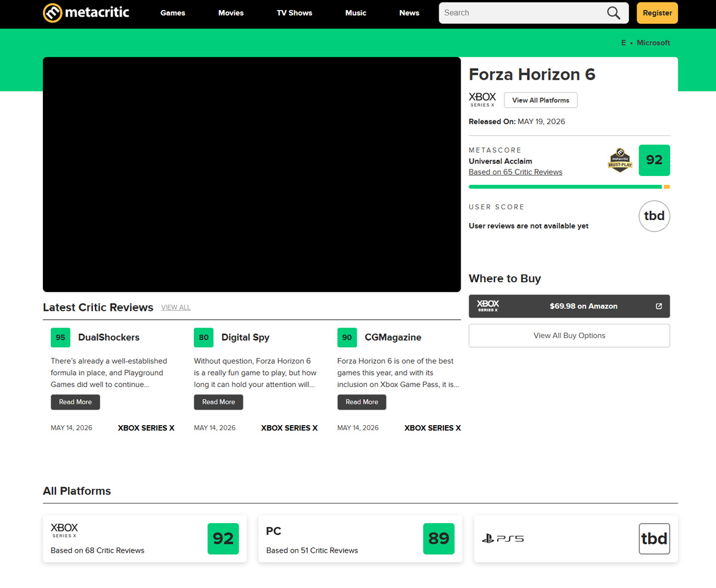716x588 pixels.
Task: Open the Movies menu
Action: 231,13
